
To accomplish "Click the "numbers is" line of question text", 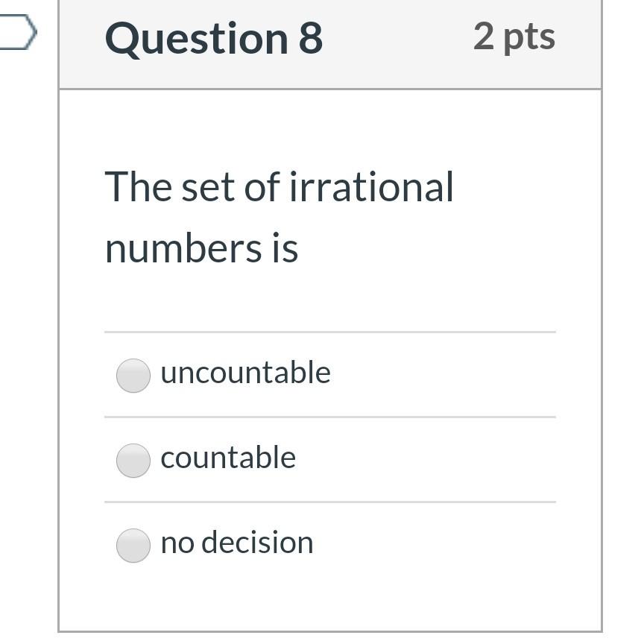I will pos(201,248).
